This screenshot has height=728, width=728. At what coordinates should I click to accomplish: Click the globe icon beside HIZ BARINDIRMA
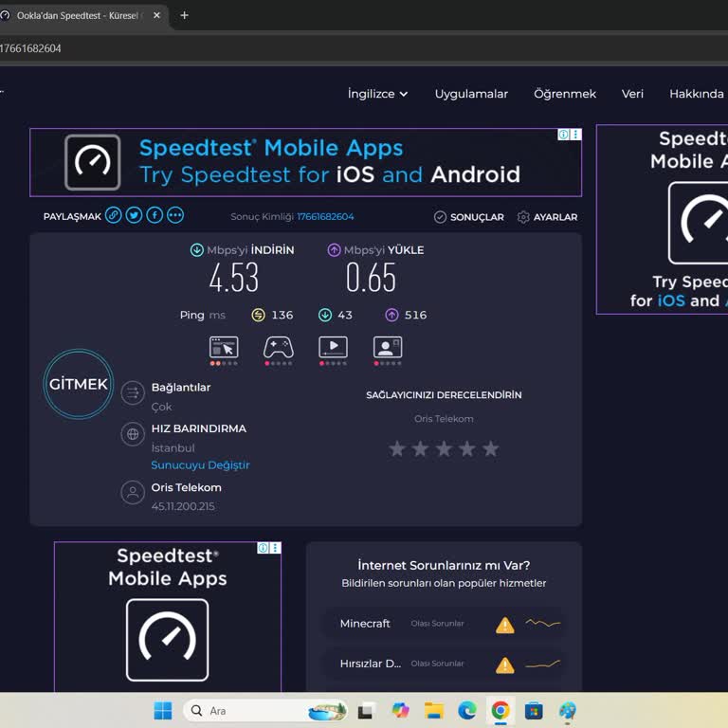[133, 434]
